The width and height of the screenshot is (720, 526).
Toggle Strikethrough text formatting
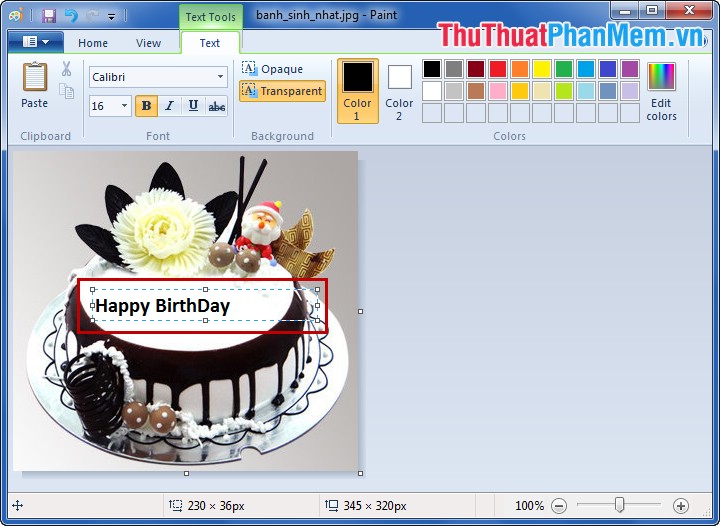coord(216,106)
